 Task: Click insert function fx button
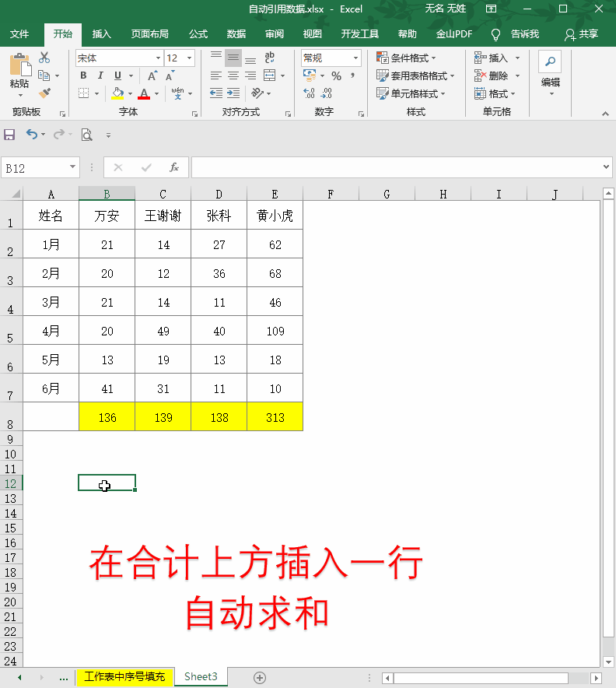pyautogui.click(x=174, y=167)
